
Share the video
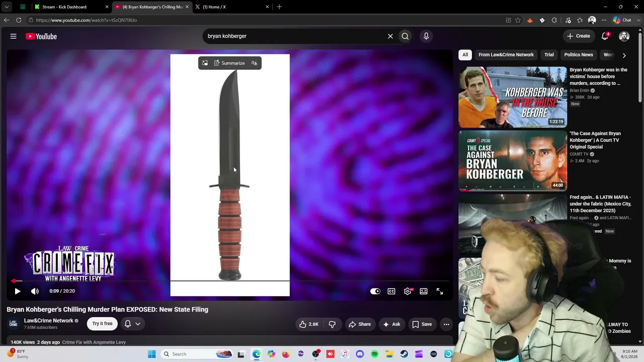360,324
